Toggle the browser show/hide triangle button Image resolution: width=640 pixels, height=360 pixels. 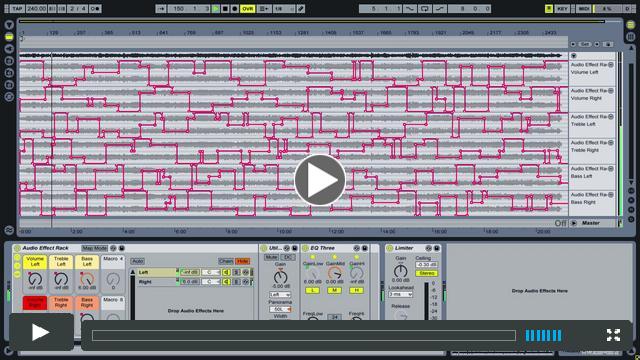tap(9, 25)
